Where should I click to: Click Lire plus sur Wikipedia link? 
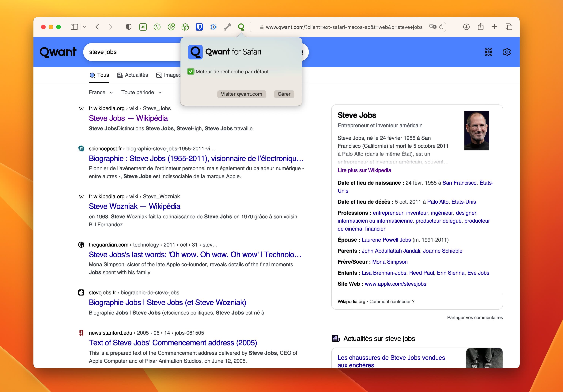[364, 170]
